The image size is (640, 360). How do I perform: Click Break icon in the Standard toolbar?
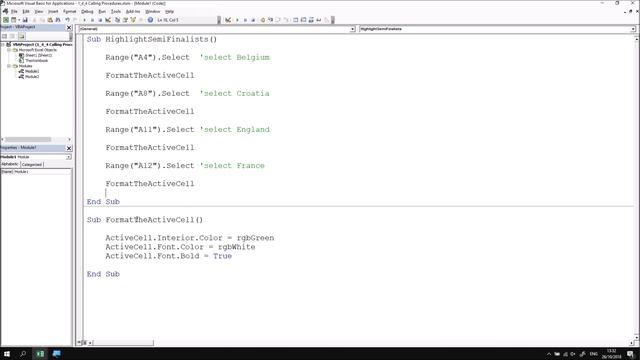[x=92, y=20]
